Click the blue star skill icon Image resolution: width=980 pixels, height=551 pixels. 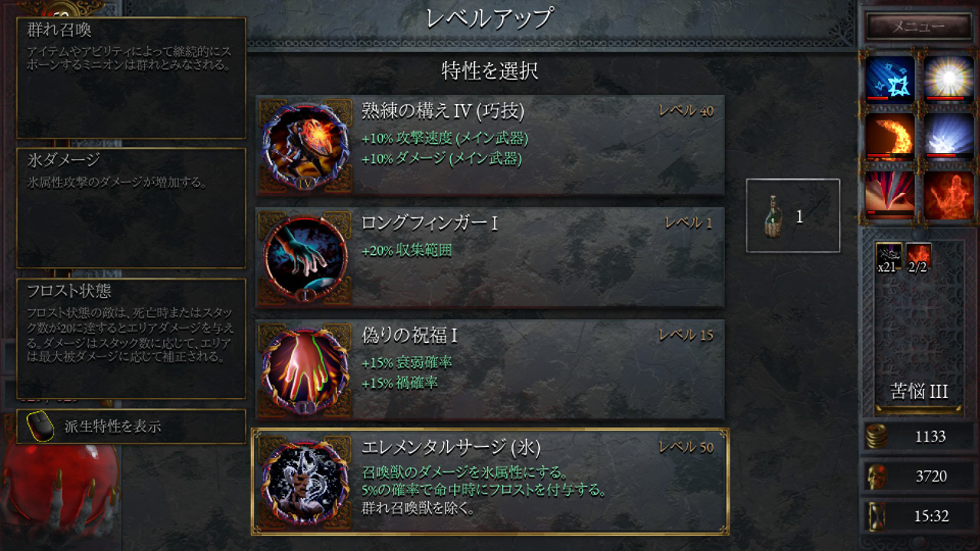[890, 79]
